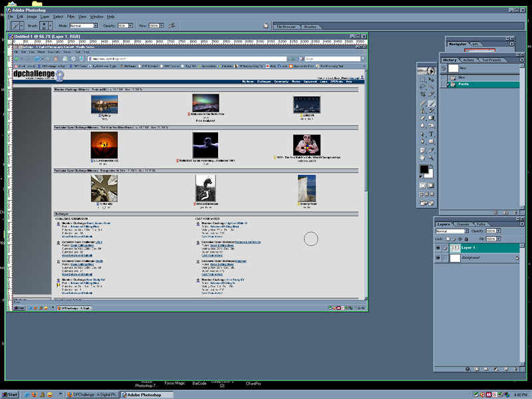Toggle visibility of the Background layer
The height and width of the screenshot is (399, 532).
click(438, 257)
